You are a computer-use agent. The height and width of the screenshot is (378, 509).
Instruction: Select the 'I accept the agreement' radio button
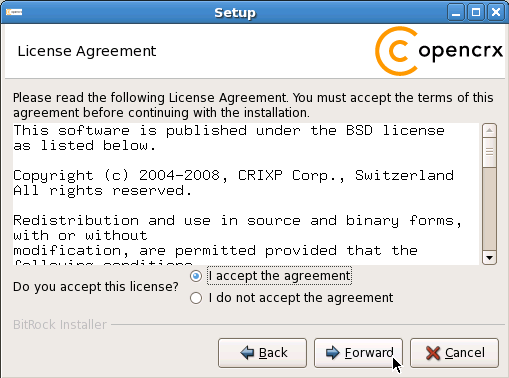coord(196,276)
